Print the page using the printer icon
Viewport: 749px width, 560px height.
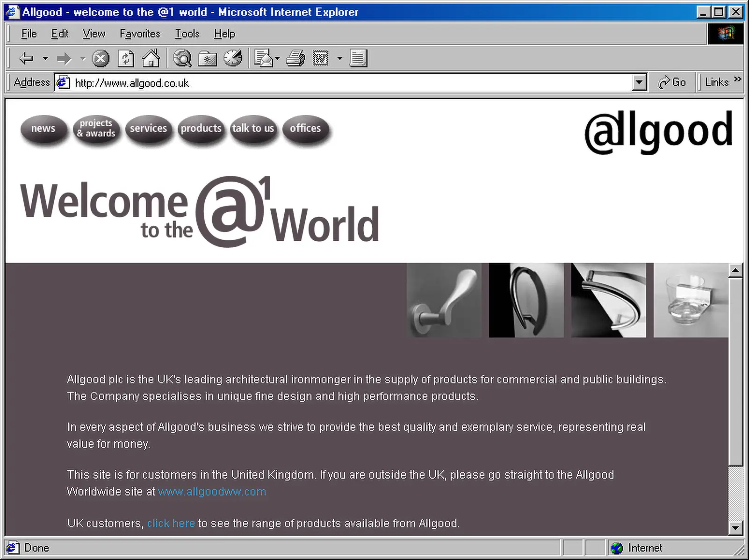pyautogui.click(x=295, y=59)
